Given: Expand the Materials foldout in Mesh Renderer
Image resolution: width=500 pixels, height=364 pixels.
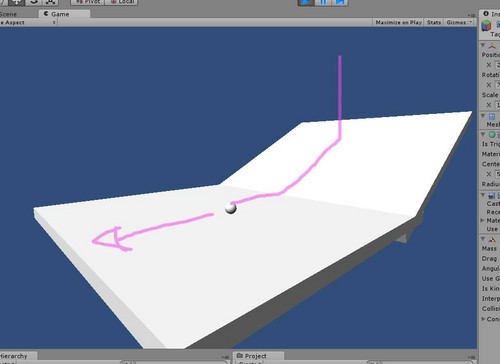Looking at the screenshot, I should click(x=483, y=220).
